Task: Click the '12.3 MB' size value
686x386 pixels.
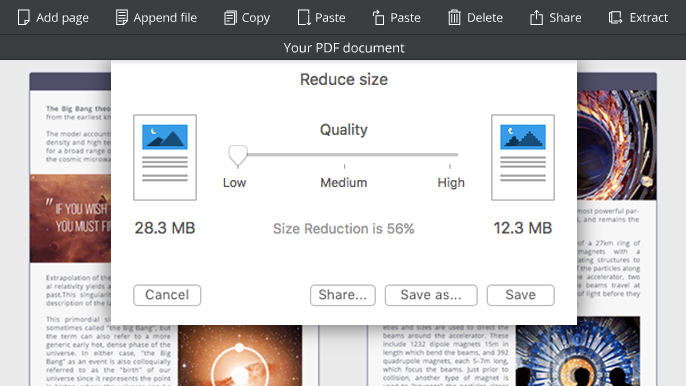Action: [523, 228]
